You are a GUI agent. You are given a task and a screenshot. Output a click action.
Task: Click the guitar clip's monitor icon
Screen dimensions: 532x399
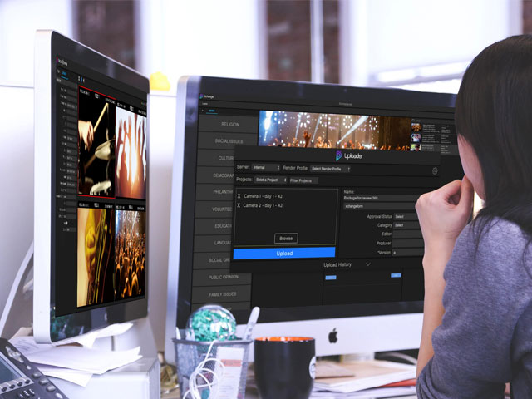[x=96, y=205]
